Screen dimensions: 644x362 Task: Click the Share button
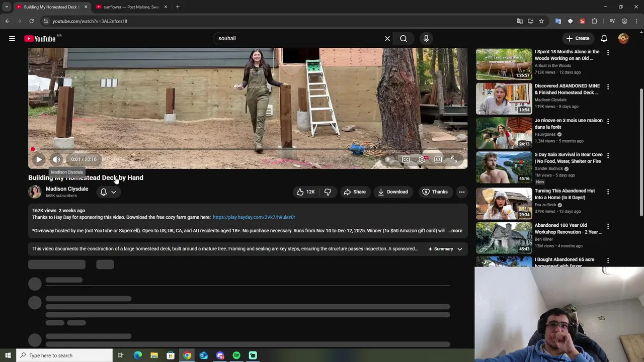point(354,192)
